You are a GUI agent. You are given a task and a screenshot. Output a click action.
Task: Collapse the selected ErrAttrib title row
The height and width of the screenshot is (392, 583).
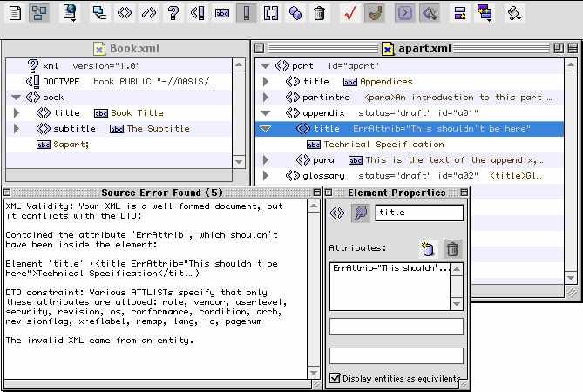point(265,129)
